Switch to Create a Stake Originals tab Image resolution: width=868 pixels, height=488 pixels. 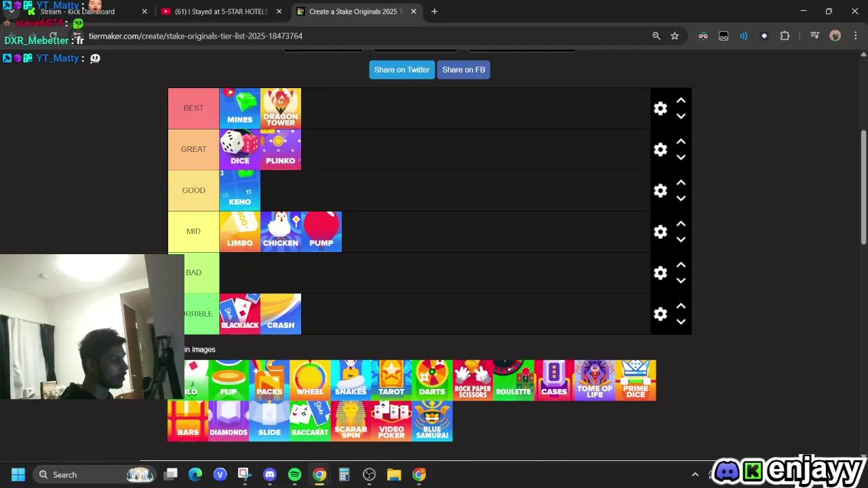(x=356, y=12)
